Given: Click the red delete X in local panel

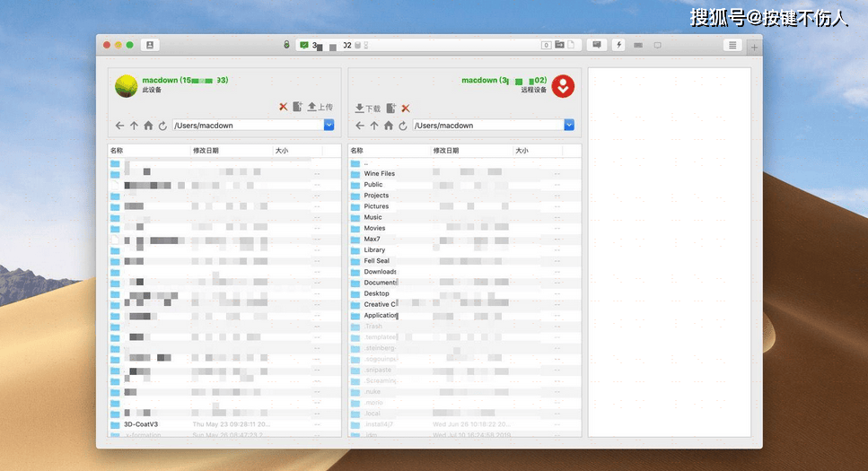Looking at the screenshot, I should click(x=283, y=107).
